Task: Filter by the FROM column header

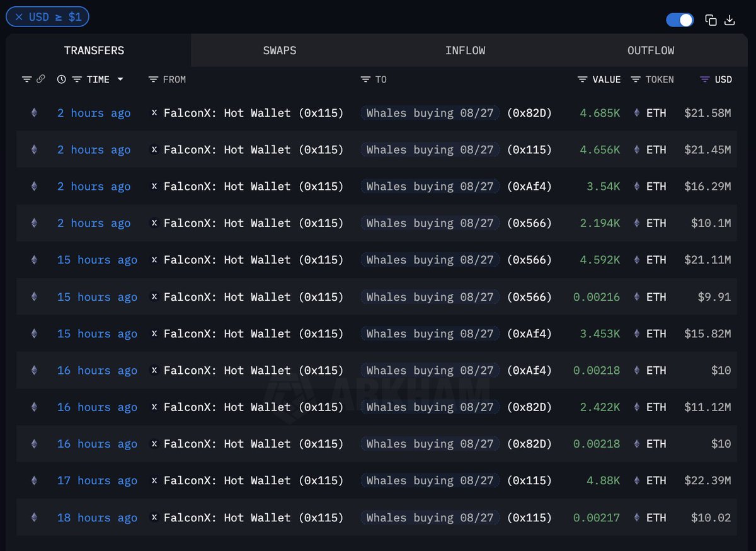Action: click(167, 79)
